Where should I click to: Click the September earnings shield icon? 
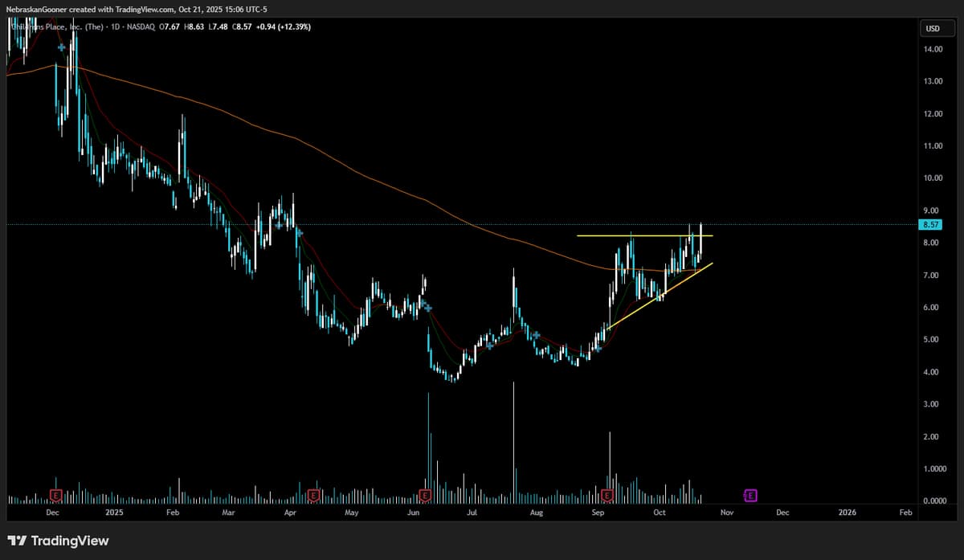tap(607, 496)
